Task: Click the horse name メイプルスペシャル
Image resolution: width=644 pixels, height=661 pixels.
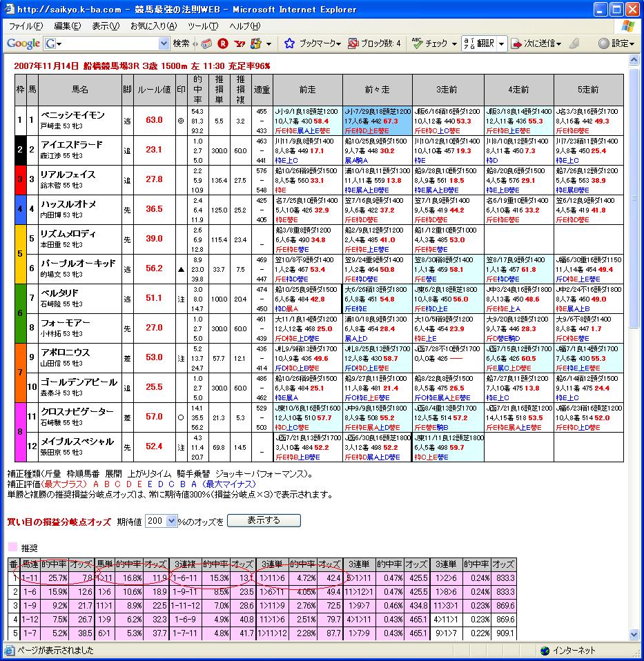Action: 77,442
